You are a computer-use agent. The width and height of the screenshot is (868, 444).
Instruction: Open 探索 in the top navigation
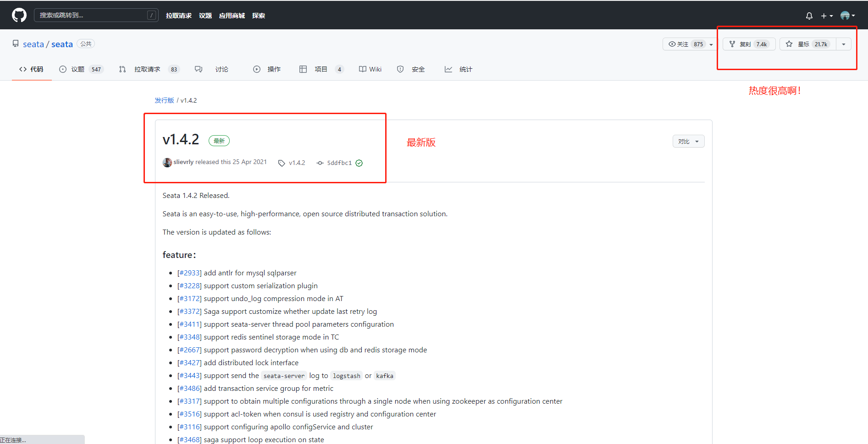pos(259,16)
